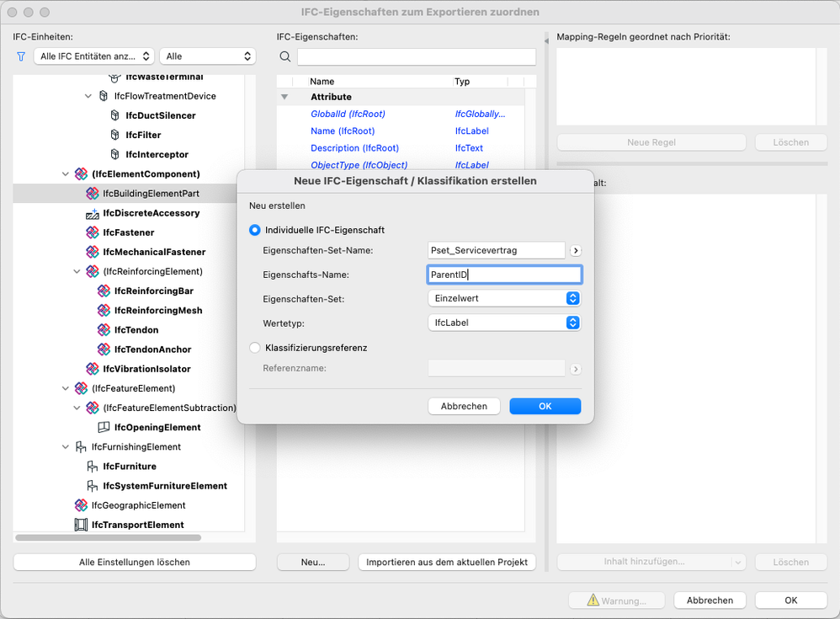
Task: Collapse the IfcFlowTreatmentDevice tree node
Action: (x=88, y=96)
